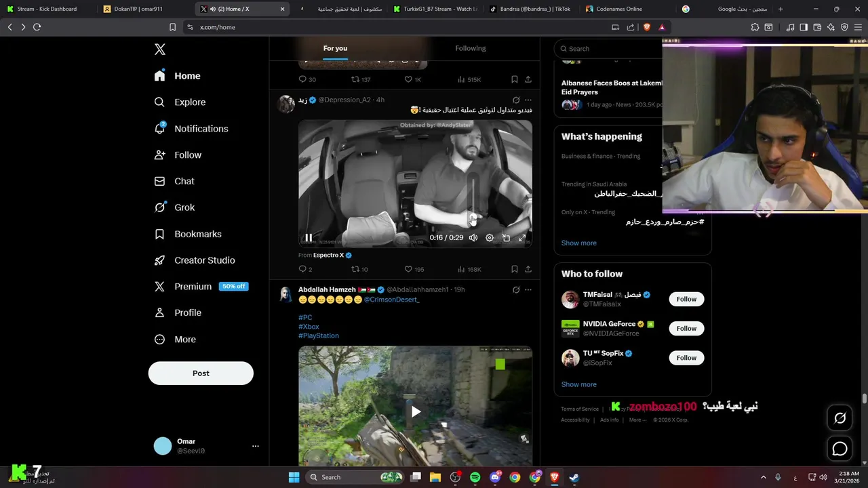Open the browser hamburger menu
Image resolution: width=868 pixels, height=488 pixels.
click(x=858, y=27)
